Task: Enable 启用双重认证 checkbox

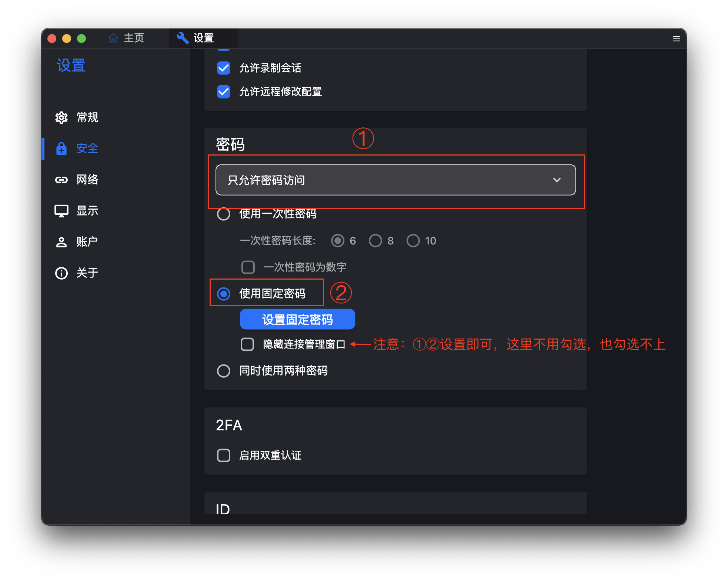Action: (224, 455)
